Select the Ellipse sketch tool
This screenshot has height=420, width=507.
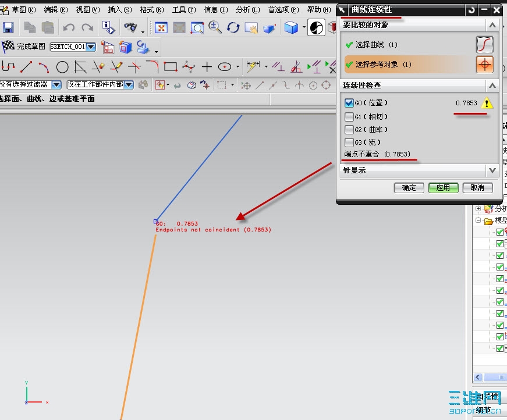click(x=225, y=67)
